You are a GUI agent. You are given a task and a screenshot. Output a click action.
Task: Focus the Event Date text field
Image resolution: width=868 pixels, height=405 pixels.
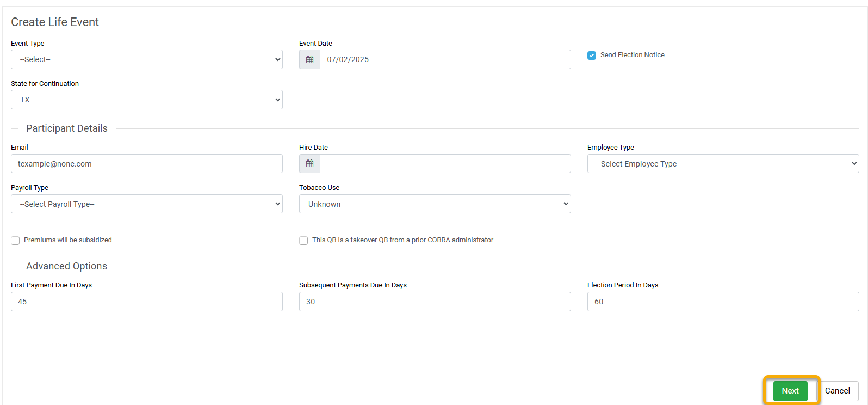(445, 59)
